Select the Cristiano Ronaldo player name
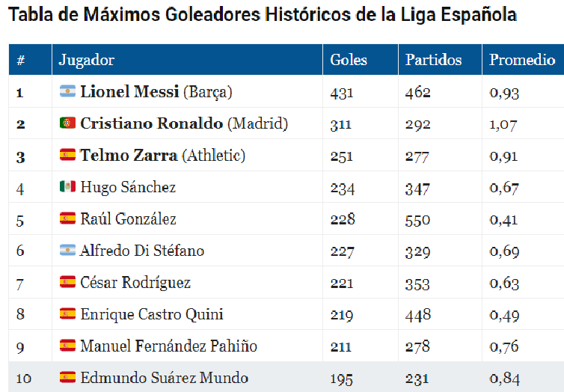Viewport: 564px width, 392px height. [151, 123]
